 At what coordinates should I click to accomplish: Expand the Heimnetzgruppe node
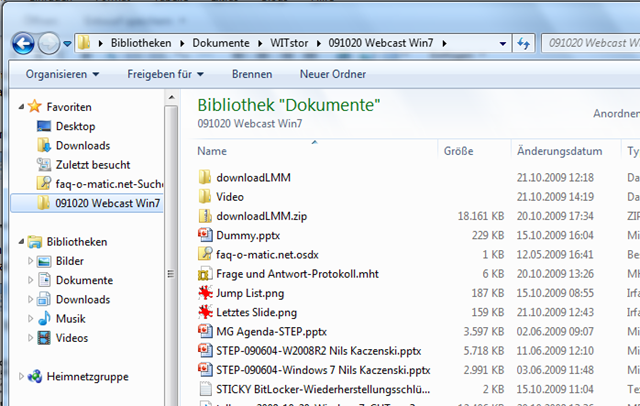tap(21, 376)
